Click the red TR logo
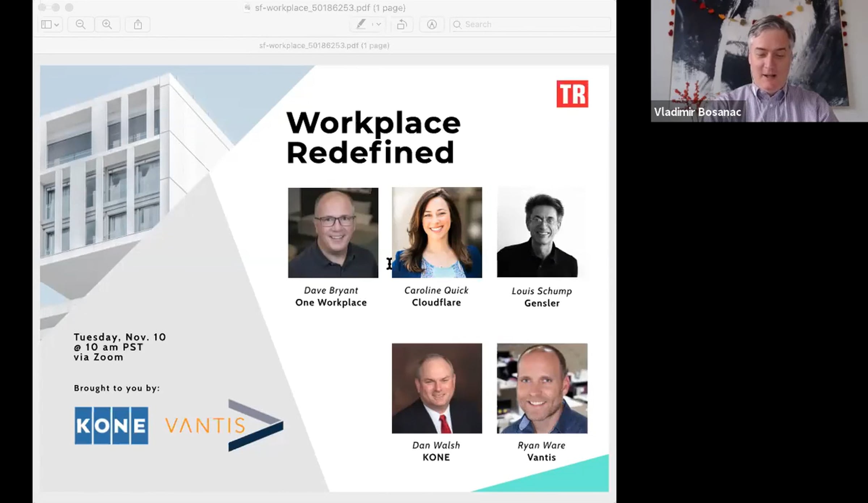868x503 pixels. [572, 94]
